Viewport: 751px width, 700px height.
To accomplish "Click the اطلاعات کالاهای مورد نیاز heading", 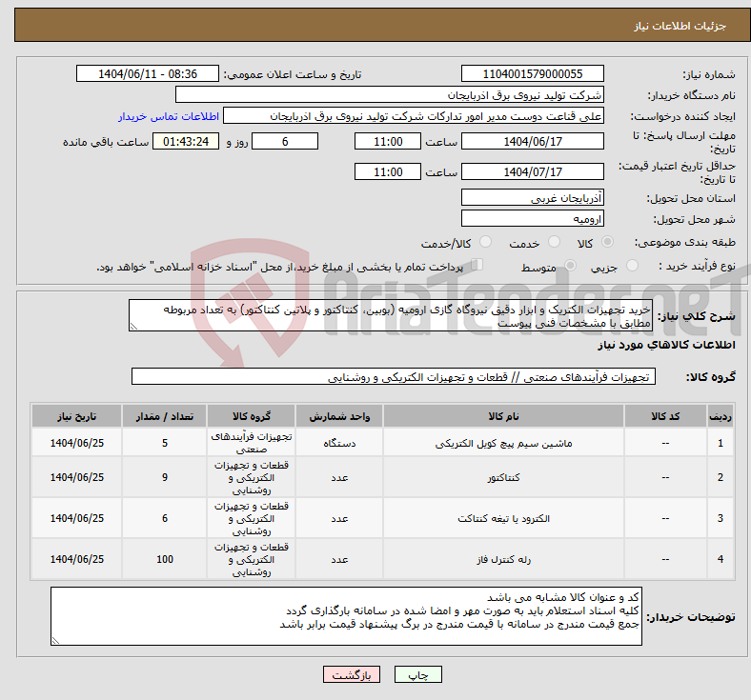I will (x=666, y=345).
